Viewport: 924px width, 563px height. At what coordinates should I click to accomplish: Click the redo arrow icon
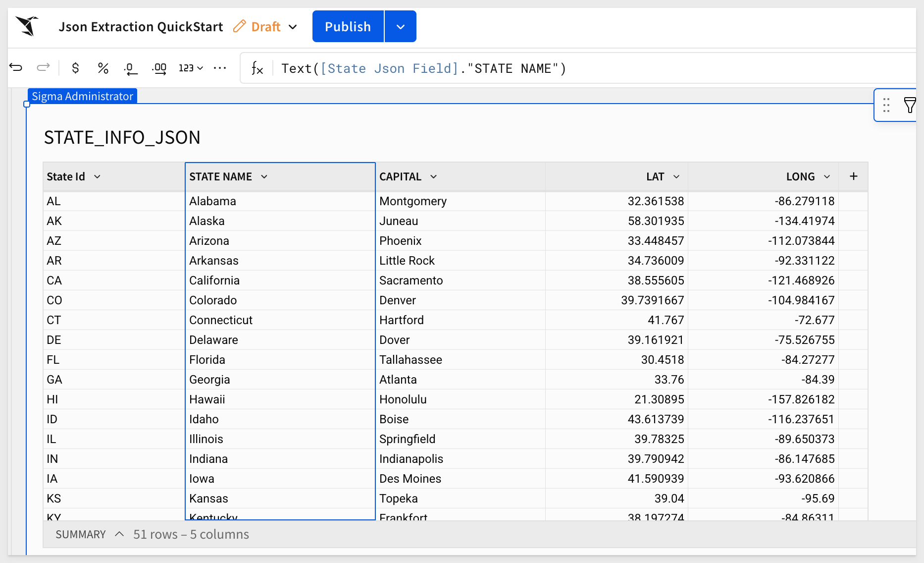tap(44, 67)
